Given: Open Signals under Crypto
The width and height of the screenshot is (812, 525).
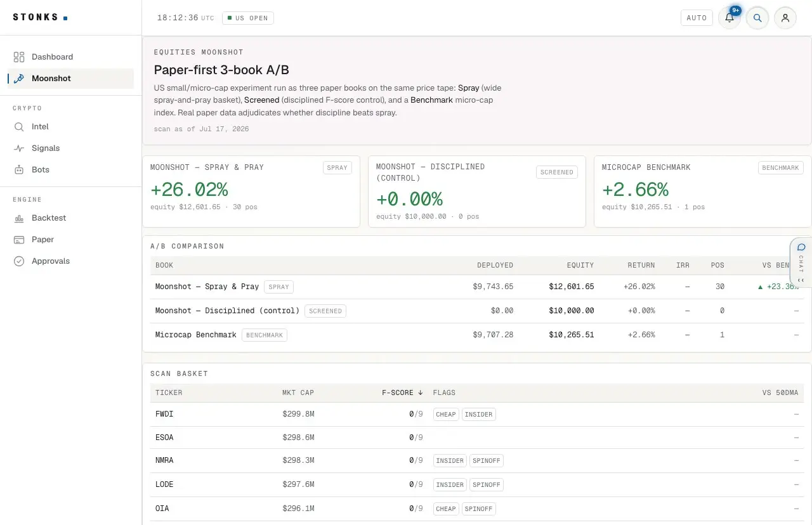Looking at the screenshot, I should (70, 148).
